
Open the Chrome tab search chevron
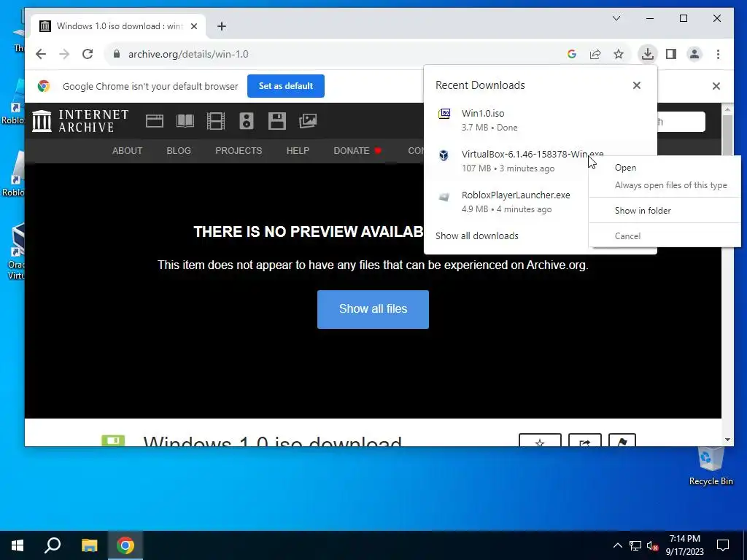[616, 18]
